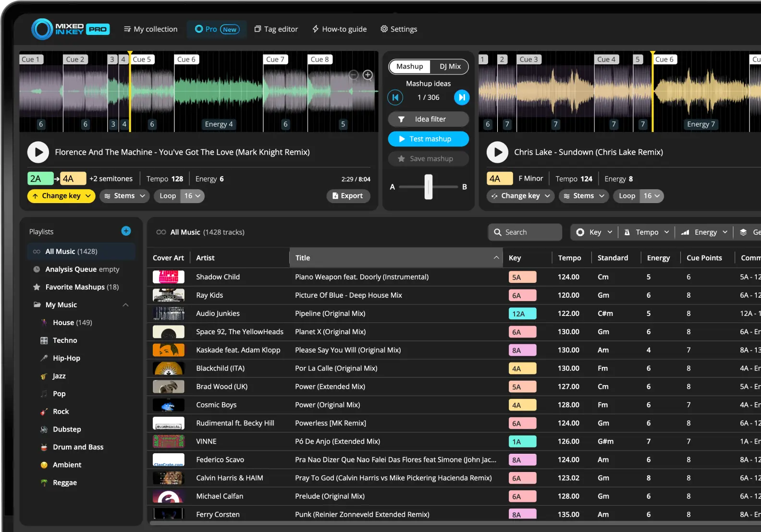This screenshot has height=532, width=761.
Task: Select Mashup mode toggle
Action: pos(410,67)
